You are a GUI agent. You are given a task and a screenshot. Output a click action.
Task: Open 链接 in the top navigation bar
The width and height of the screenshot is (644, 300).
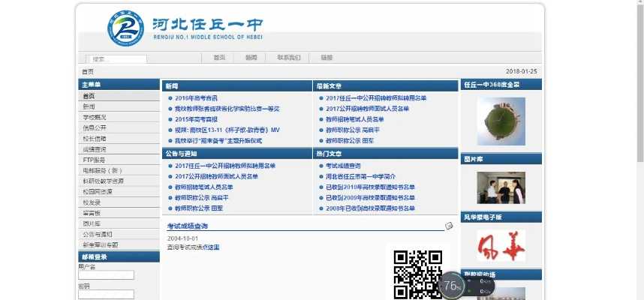(x=327, y=58)
